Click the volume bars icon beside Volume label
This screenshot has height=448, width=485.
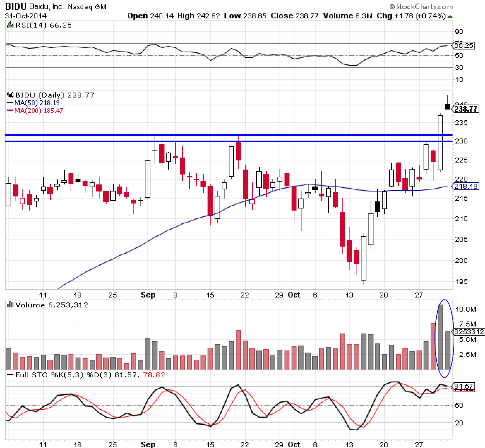pos(10,305)
